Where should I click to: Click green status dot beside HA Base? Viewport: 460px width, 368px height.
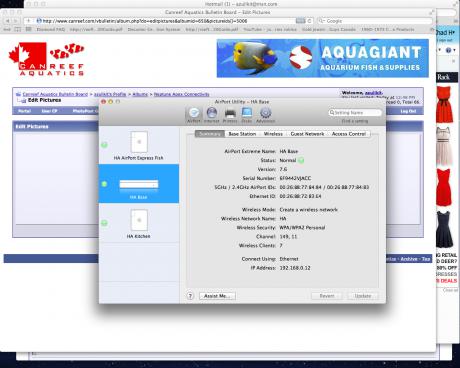pos(104,184)
